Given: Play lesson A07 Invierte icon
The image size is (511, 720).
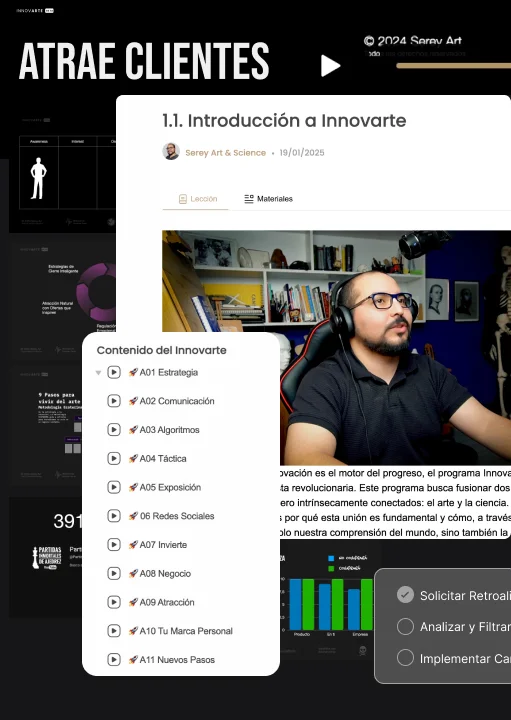Looking at the screenshot, I should [114, 545].
